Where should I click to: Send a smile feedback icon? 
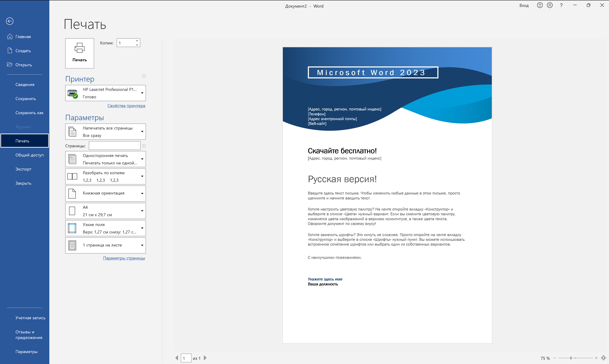[x=540, y=5]
